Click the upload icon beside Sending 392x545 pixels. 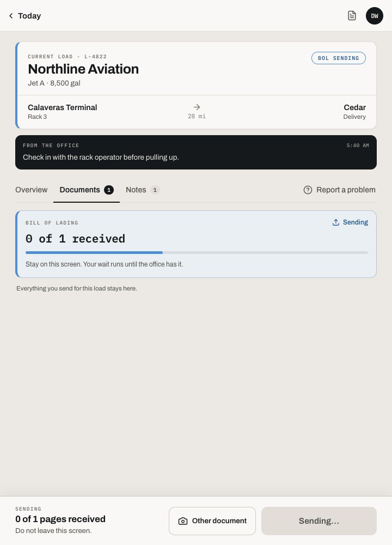(336, 222)
